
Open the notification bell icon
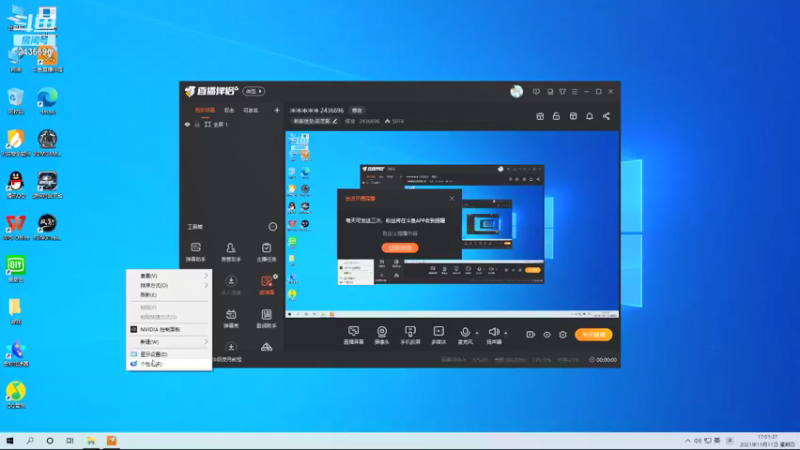click(589, 116)
